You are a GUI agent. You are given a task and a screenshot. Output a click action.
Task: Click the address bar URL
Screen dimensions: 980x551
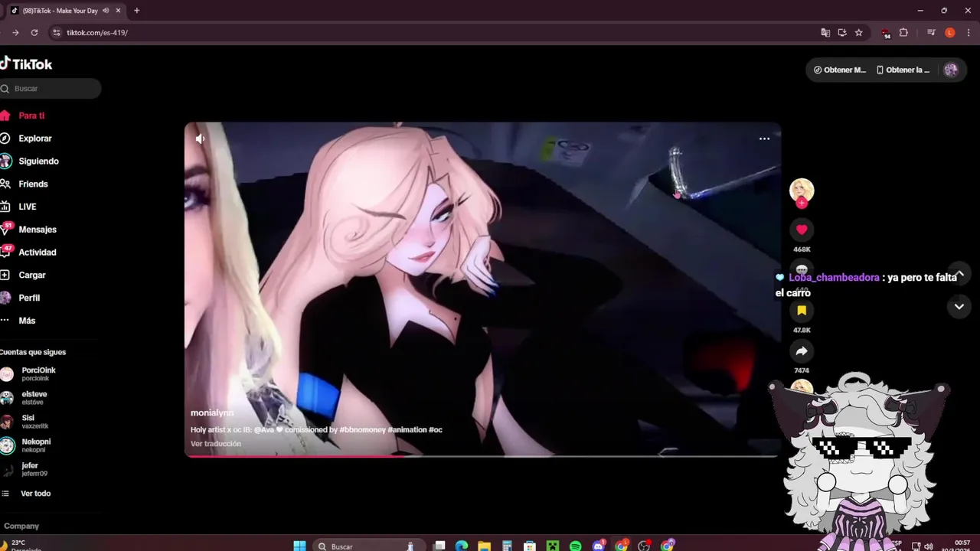[x=97, y=33]
